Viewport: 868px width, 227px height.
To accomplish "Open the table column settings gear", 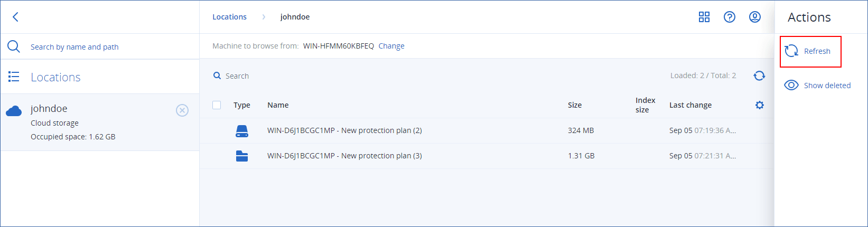I will click(x=760, y=105).
